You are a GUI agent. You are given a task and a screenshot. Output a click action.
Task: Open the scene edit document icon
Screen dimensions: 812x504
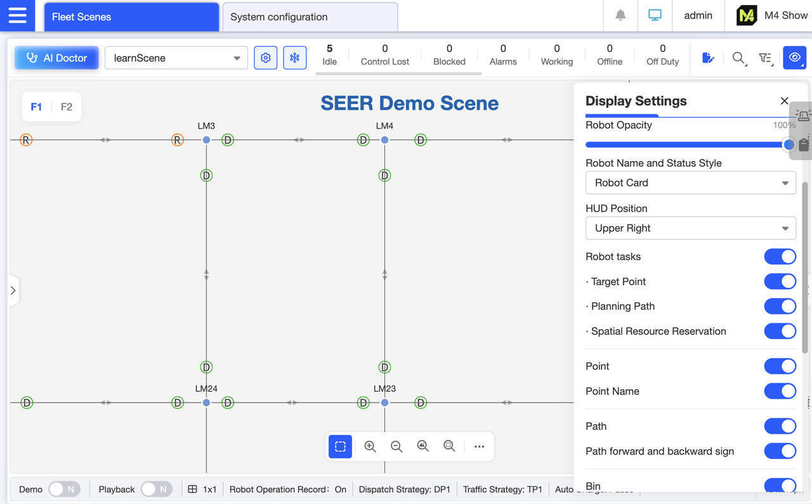[708, 58]
